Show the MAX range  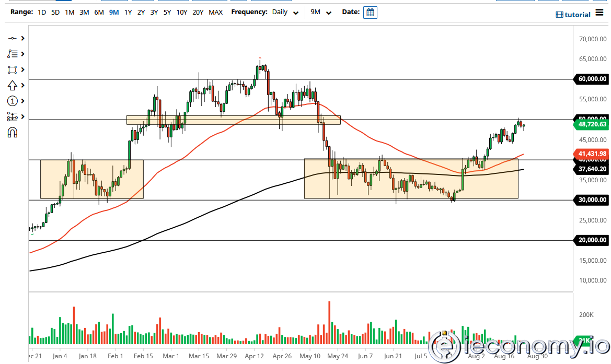pos(215,12)
